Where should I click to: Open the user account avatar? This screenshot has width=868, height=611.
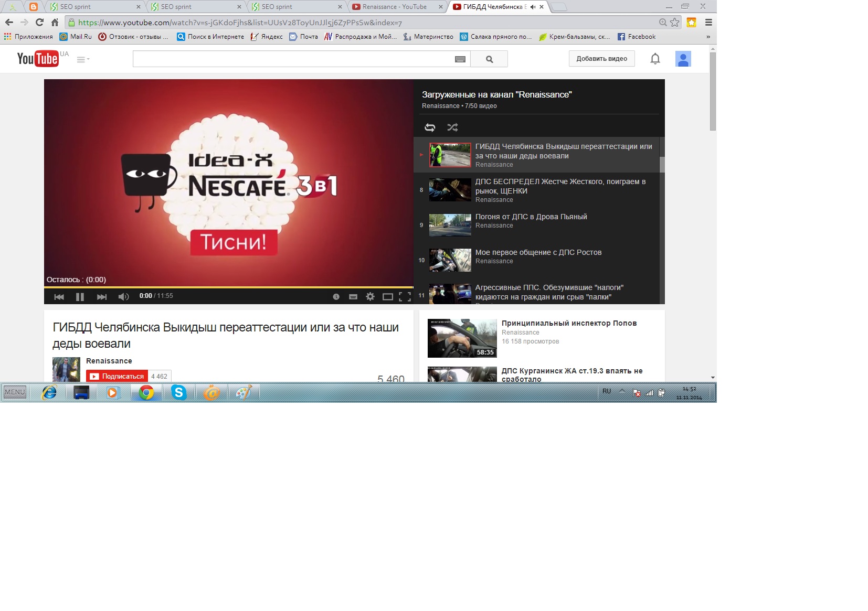[683, 59]
